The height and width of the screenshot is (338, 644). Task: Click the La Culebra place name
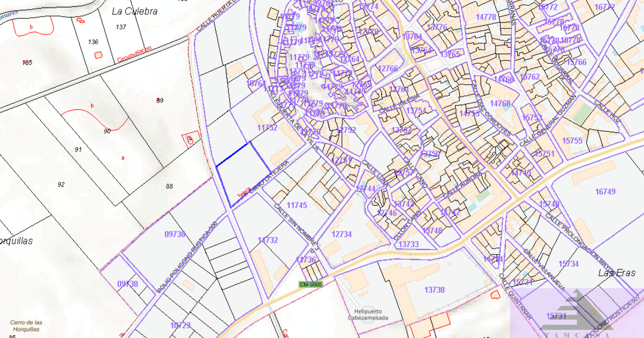tap(134, 11)
